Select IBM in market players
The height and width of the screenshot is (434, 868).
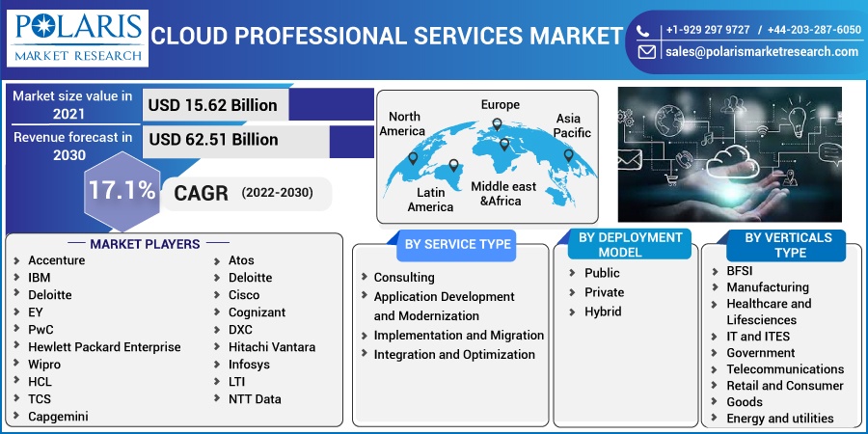coord(40,278)
